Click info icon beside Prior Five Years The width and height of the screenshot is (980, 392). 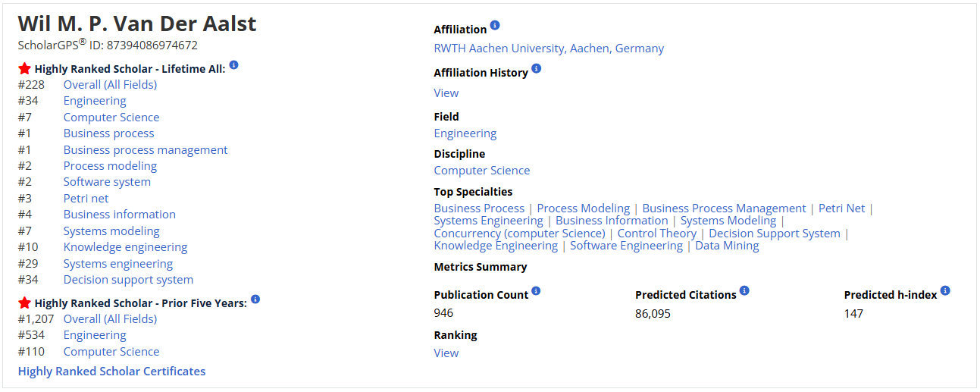255,299
